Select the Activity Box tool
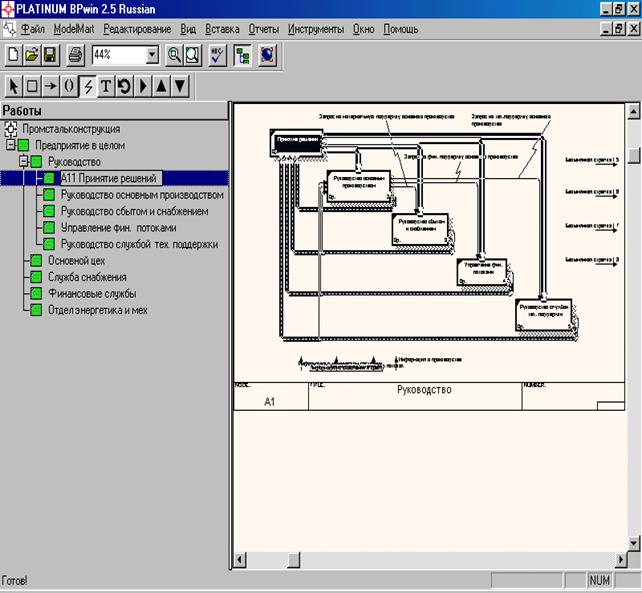The width and height of the screenshot is (642, 593). 32,86
